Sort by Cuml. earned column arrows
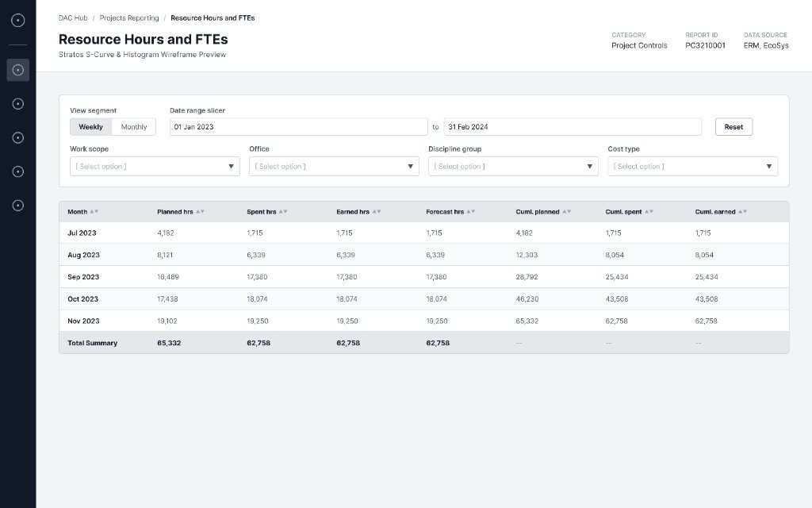 coord(742,211)
